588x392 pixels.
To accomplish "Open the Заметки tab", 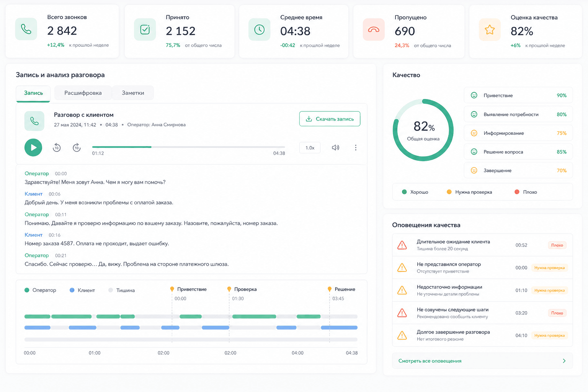I will (x=133, y=93).
